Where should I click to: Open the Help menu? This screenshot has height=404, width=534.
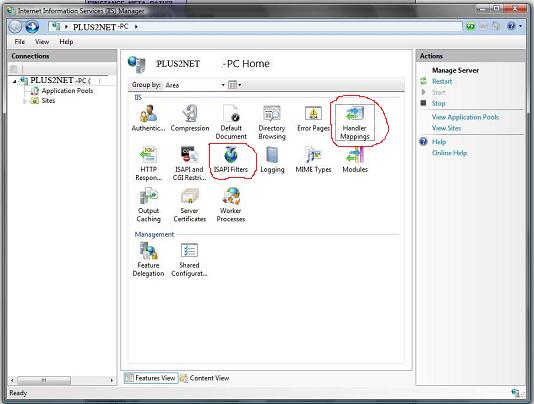(x=66, y=42)
